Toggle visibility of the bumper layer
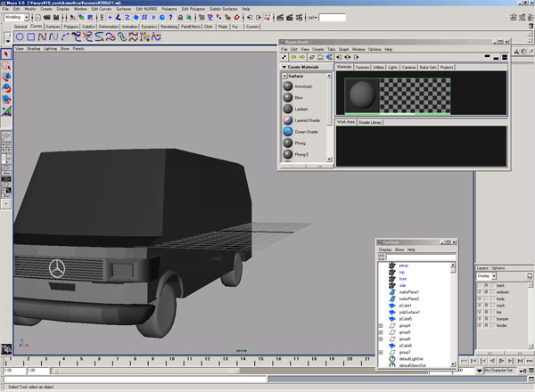This screenshot has height=392, width=535. click(480, 319)
